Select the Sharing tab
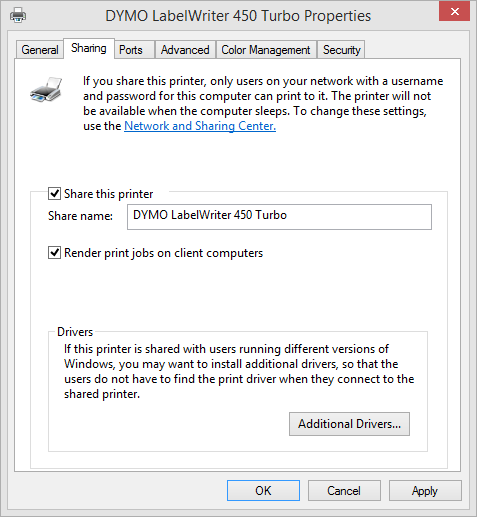The width and height of the screenshot is (477, 517). pyautogui.click(x=89, y=48)
